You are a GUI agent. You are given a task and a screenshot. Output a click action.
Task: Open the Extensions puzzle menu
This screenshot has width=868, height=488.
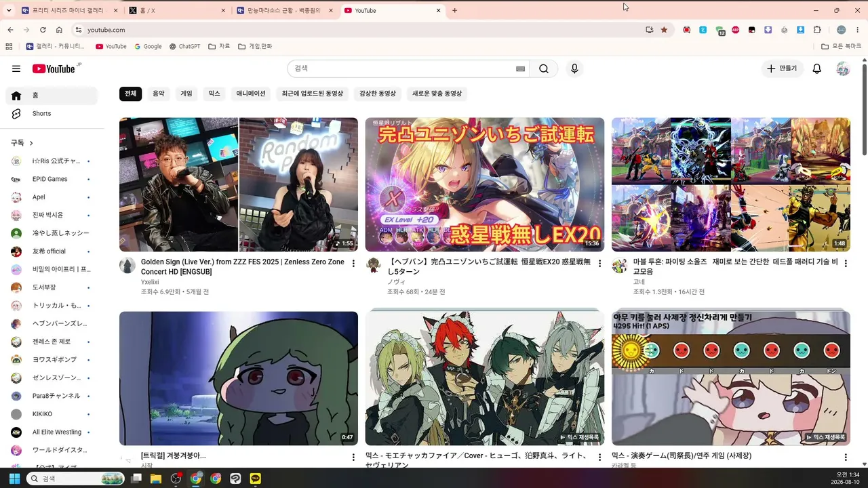point(817,30)
